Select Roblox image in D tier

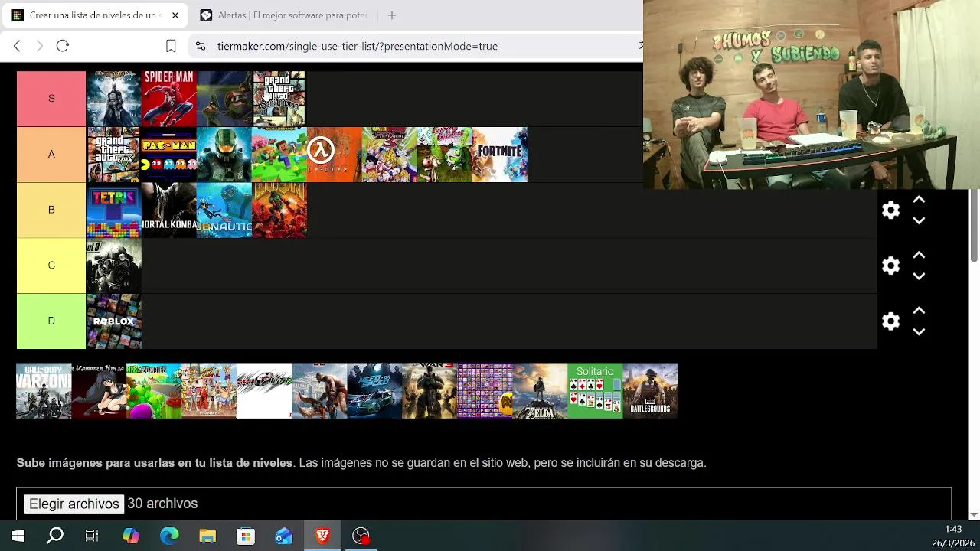113,321
